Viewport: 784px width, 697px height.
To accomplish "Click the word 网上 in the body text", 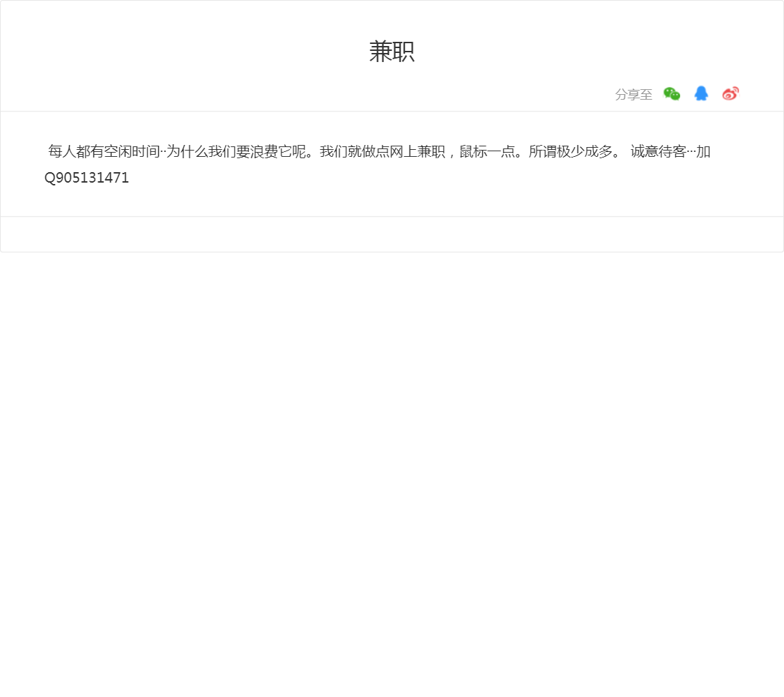I will coord(403,152).
